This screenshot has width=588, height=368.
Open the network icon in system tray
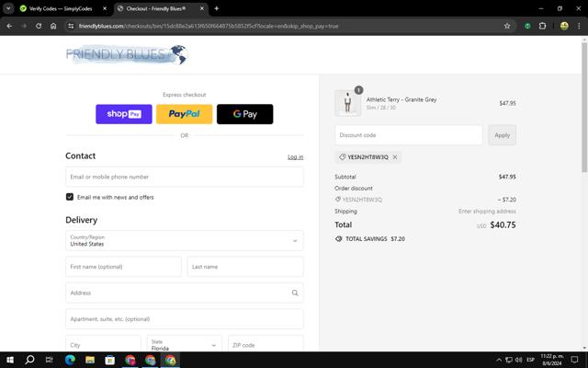(509, 360)
